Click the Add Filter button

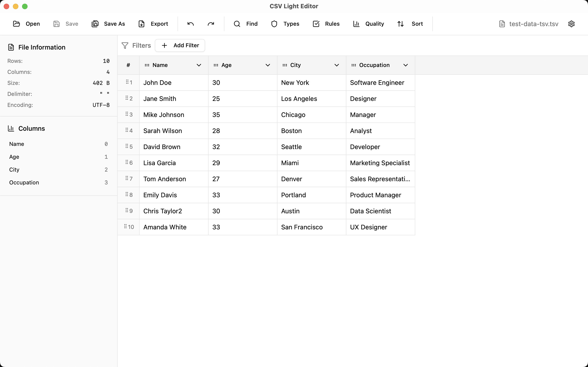pyautogui.click(x=180, y=45)
